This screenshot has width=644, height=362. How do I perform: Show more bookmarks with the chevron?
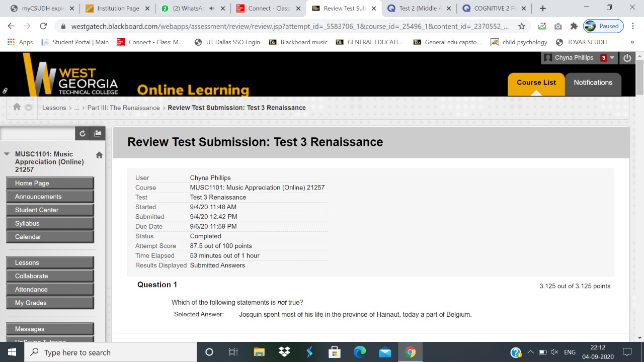tap(632, 42)
